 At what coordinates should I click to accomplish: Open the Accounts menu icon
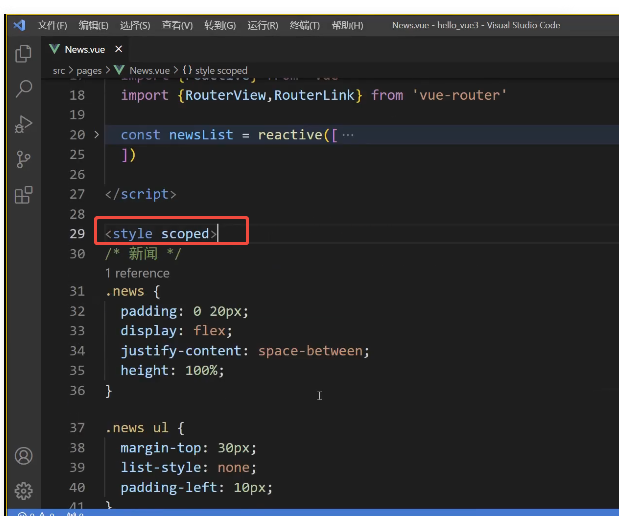[x=24, y=456]
